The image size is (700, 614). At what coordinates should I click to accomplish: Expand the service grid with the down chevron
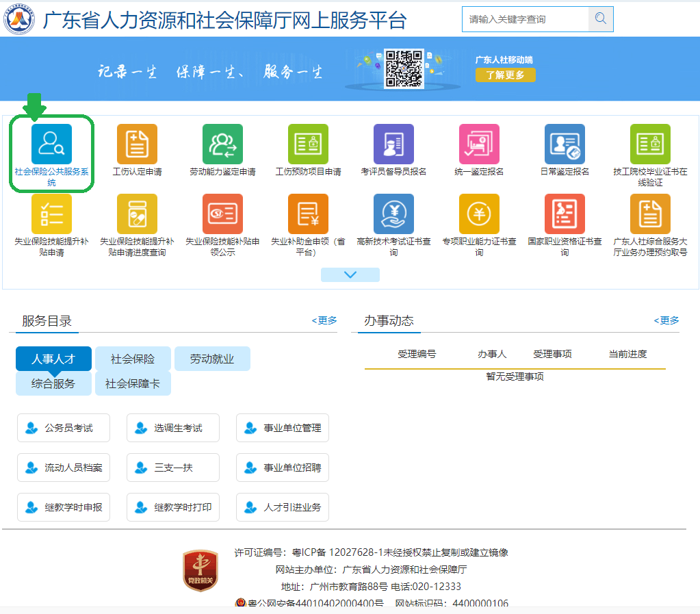pos(350,274)
